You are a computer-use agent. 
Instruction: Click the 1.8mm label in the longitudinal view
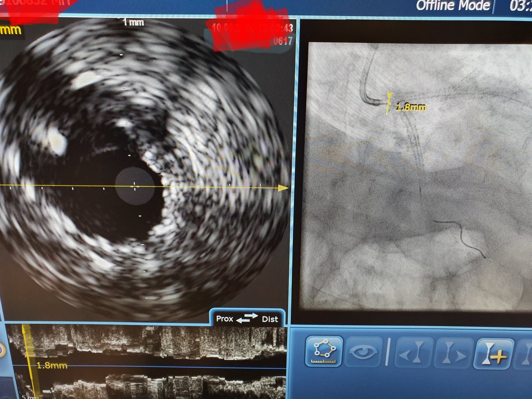click(x=51, y=365)
